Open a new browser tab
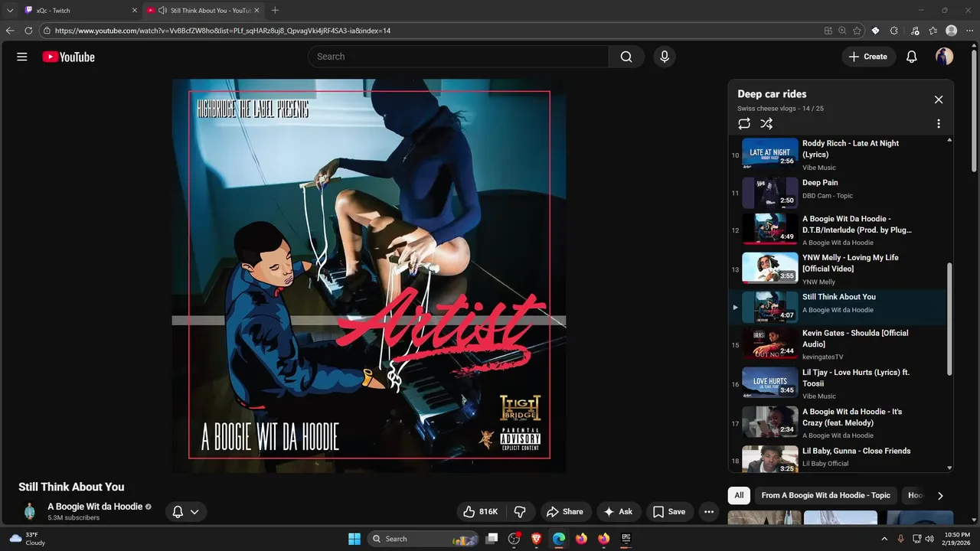The image size is (980, 551). [275, 11]
